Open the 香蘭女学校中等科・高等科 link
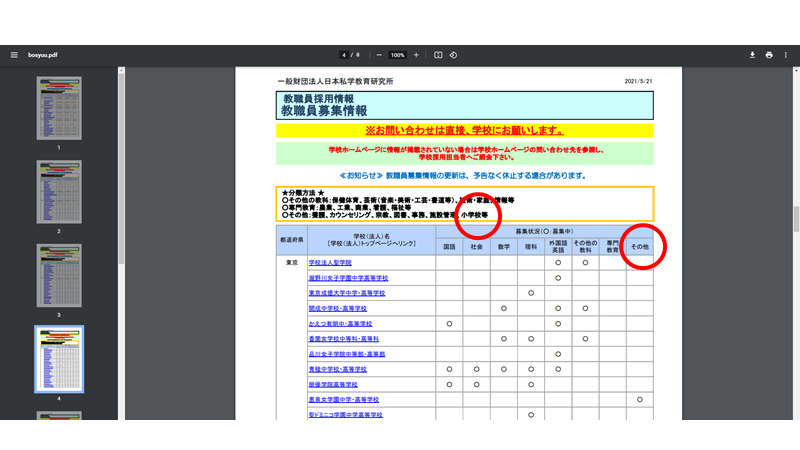This screenshot has height=450, width=800. tap(344, 339)
